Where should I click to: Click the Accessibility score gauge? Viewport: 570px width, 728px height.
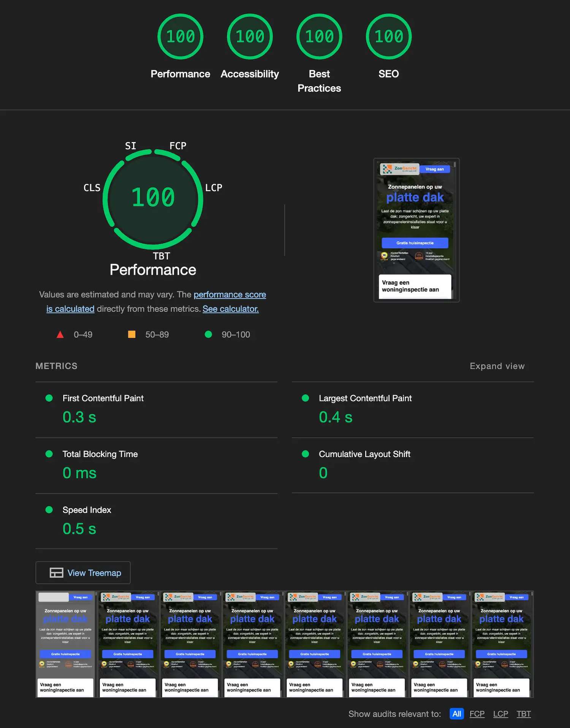tap(250, 37)
